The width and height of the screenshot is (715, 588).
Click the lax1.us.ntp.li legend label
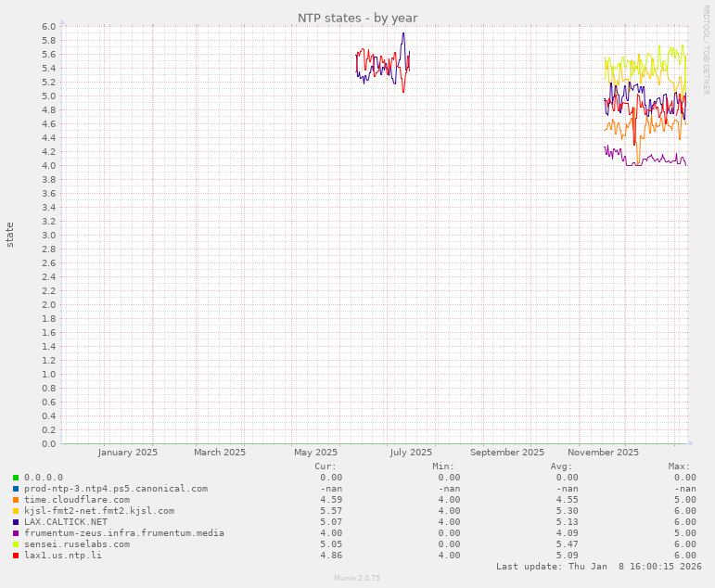(x=62, y=556)
